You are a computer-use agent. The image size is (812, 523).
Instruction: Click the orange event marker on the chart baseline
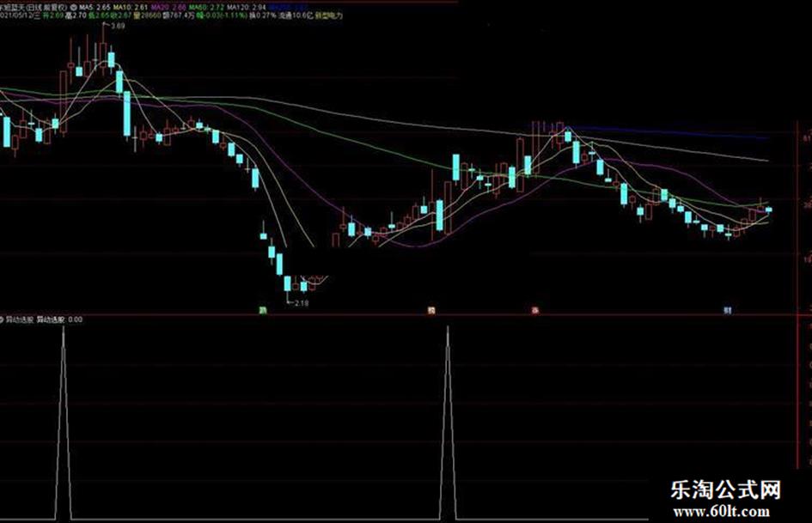coord(430,311)
